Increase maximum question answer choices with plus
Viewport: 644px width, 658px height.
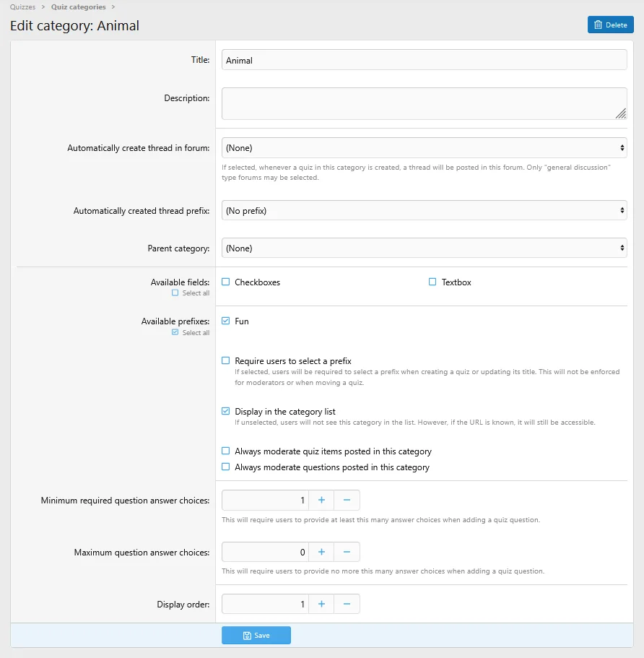pos(321,553)
